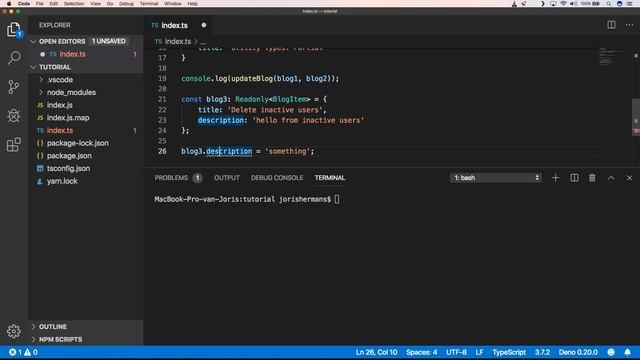
Task: Maximize panel size with up chevron
Action: (611, 178)
